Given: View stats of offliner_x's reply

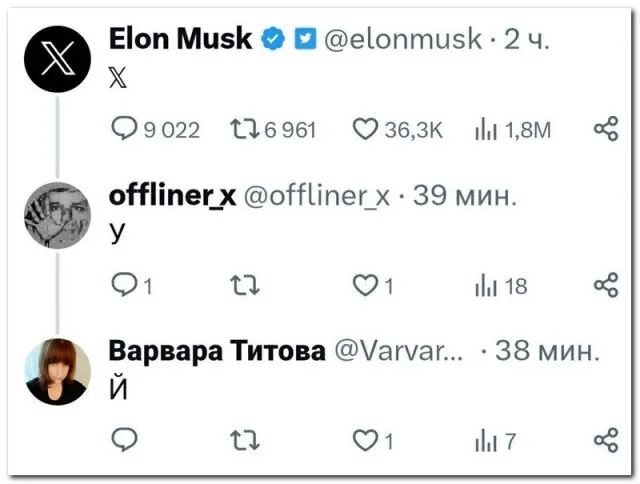Looking at the screenshot, I should [485, 286].
